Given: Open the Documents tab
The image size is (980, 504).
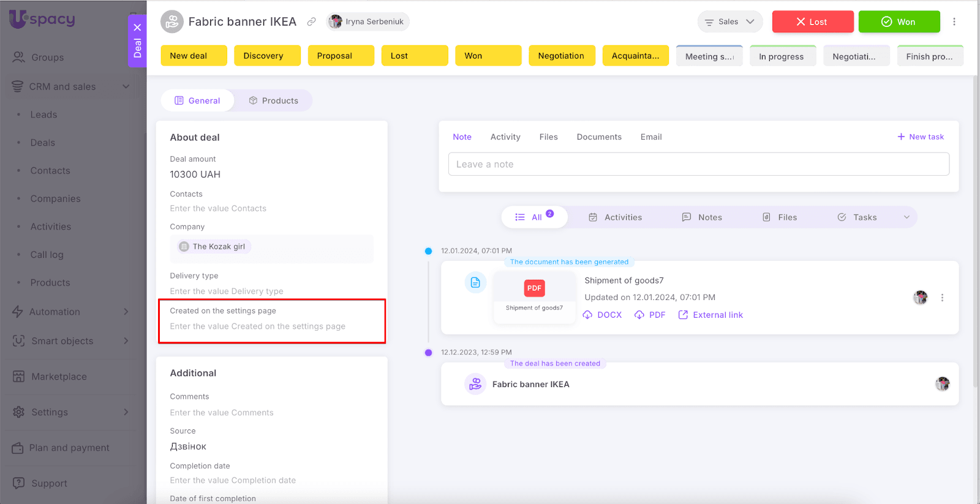Looking at the screenshot, I should coord(598,137).
